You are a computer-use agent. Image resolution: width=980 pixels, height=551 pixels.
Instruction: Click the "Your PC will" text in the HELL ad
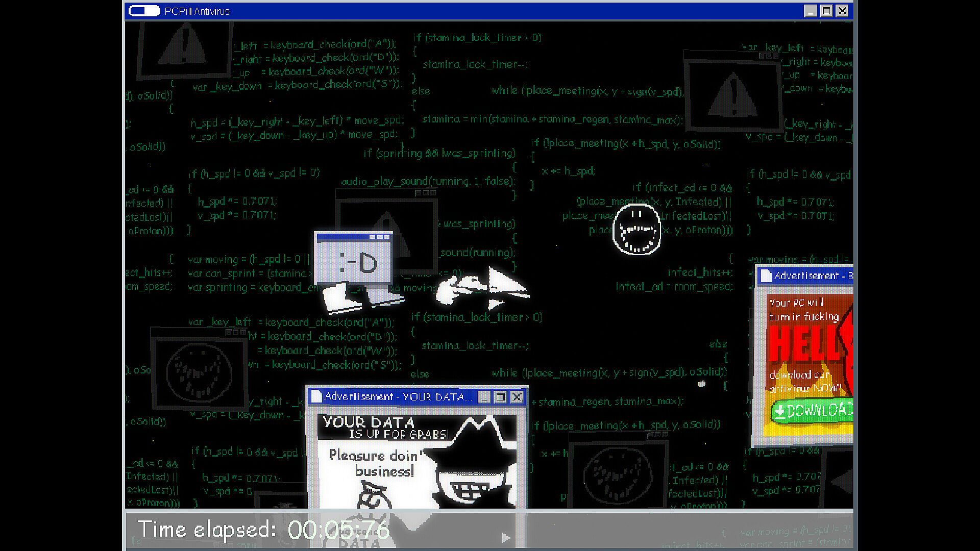(x=796, y=303)
